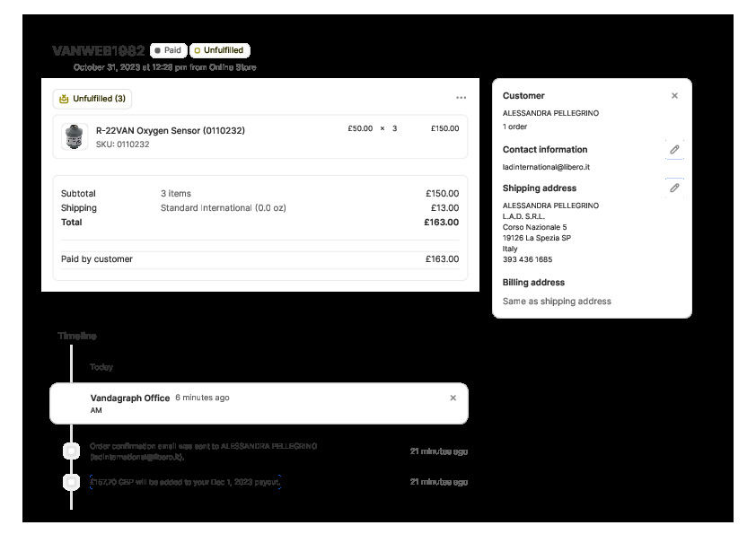
Task: Click the customer's "1 order" text
Action: pyautogui.click(x=515, y=127)
